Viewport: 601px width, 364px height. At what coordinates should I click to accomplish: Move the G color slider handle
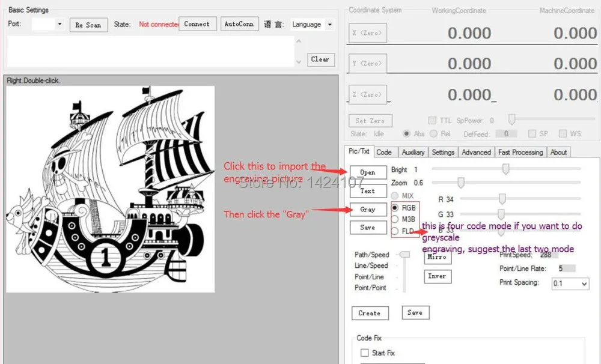501,213
